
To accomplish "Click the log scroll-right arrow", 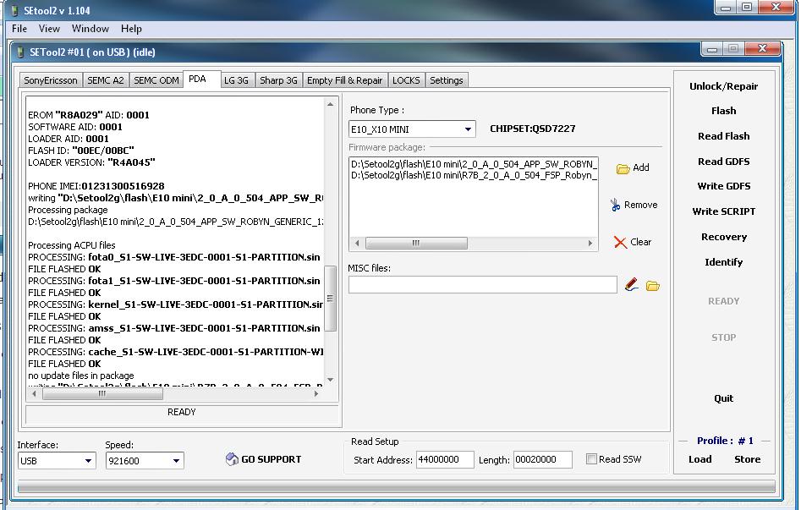I will point(316,393).
